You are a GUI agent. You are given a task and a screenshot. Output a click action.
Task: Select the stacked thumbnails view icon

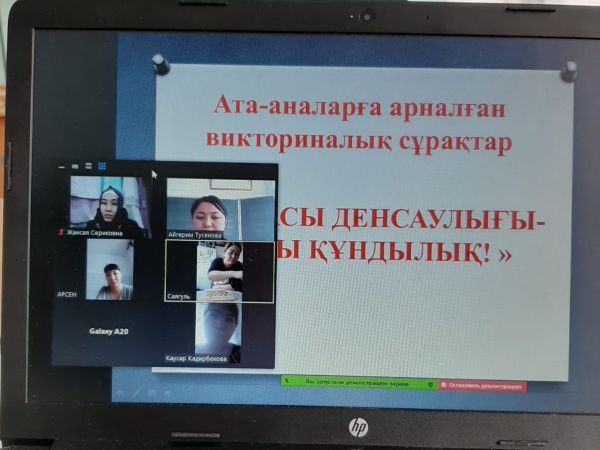88,167
